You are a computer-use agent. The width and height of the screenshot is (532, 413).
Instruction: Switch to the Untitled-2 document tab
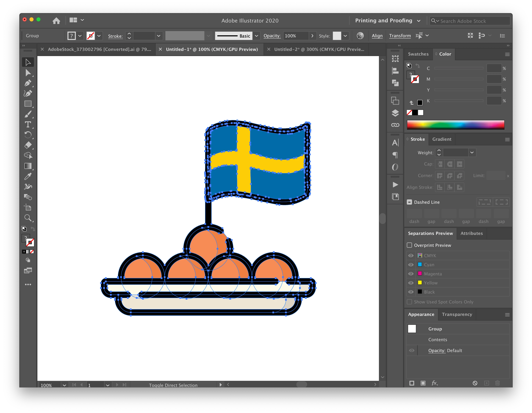tap(319, 50)
